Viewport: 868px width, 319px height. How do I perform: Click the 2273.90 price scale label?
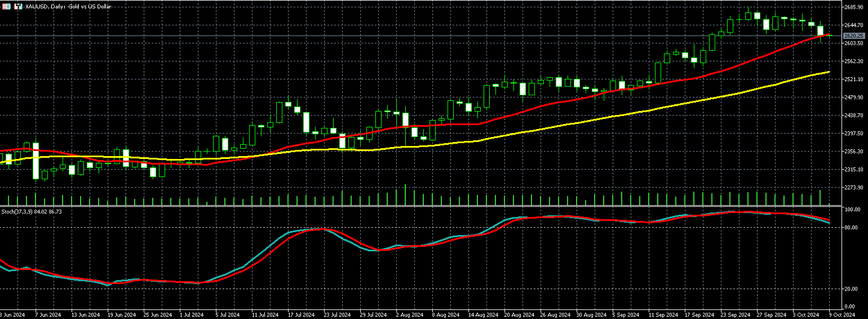pyautogui.click(x=854, y=187)
